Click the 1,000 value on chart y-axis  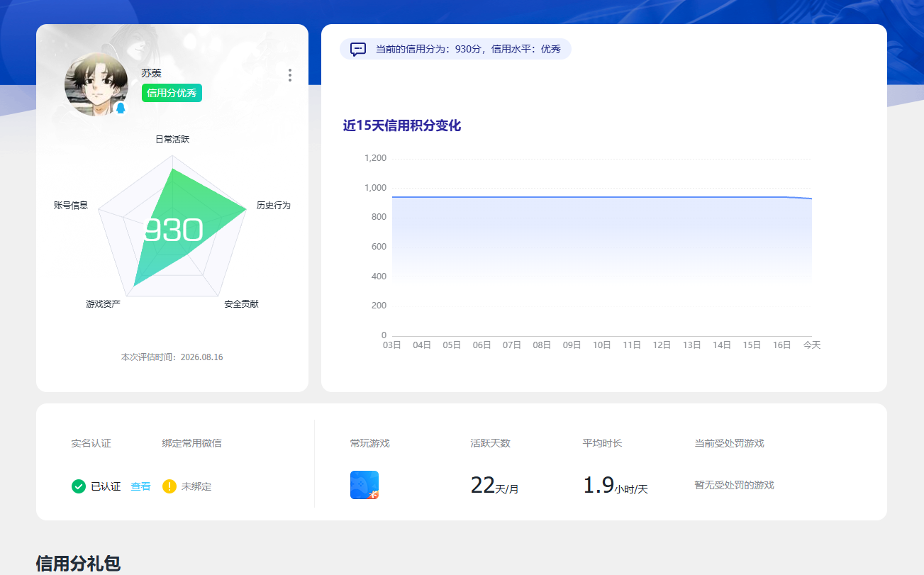point(375,188)
